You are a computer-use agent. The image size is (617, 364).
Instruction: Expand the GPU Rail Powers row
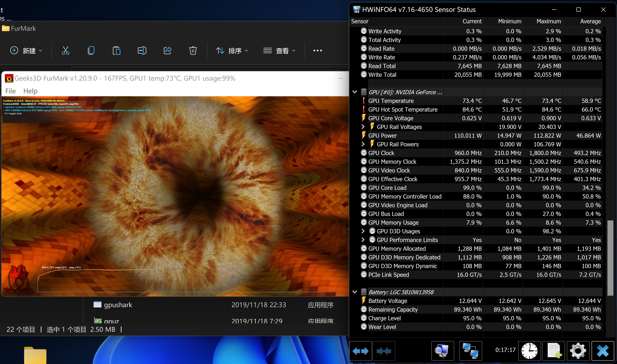pyautogui.click(x=363, y=144)
